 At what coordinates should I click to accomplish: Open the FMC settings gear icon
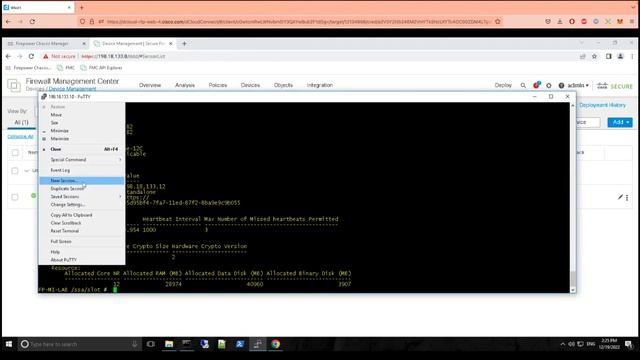tap(549, 86)
